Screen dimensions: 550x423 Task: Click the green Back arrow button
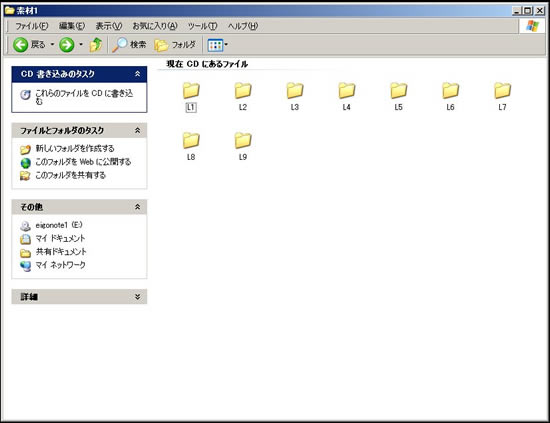20,45
